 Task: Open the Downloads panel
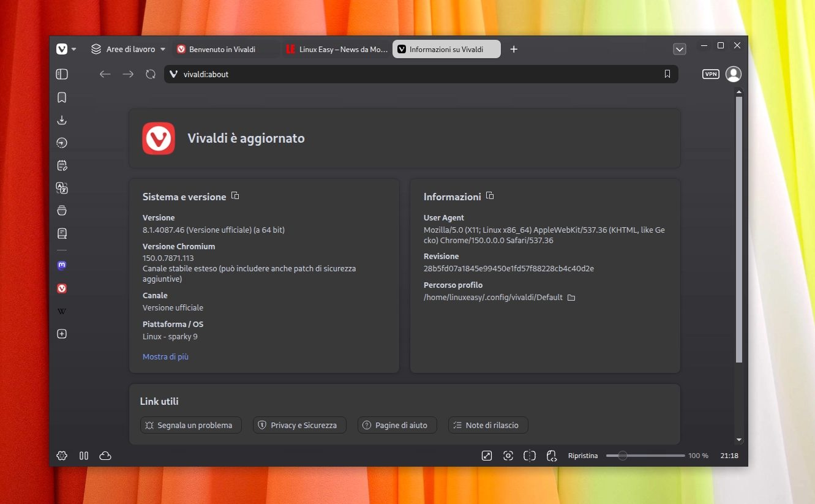[x=62, y=120]
